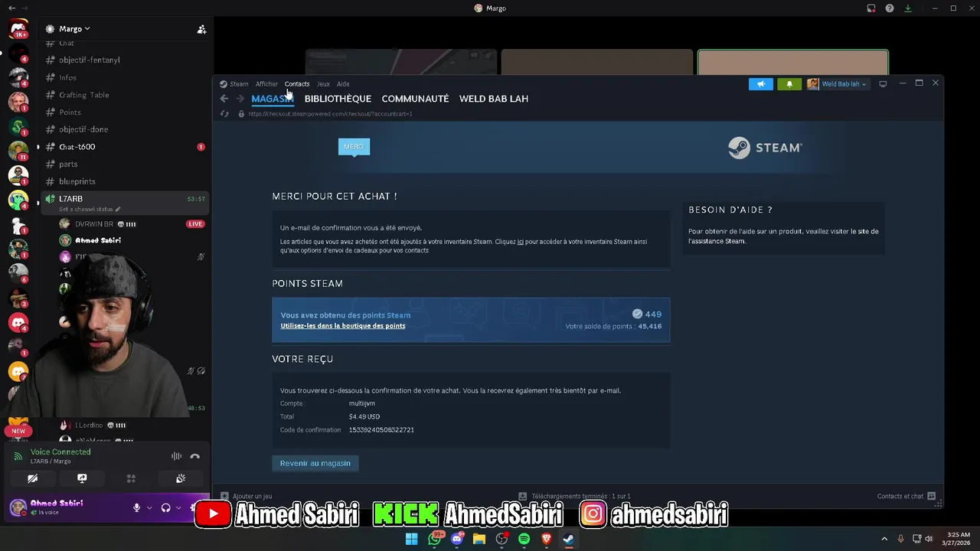Open Contacts et chat panel
Screen dimensions: 980x551
906,496
